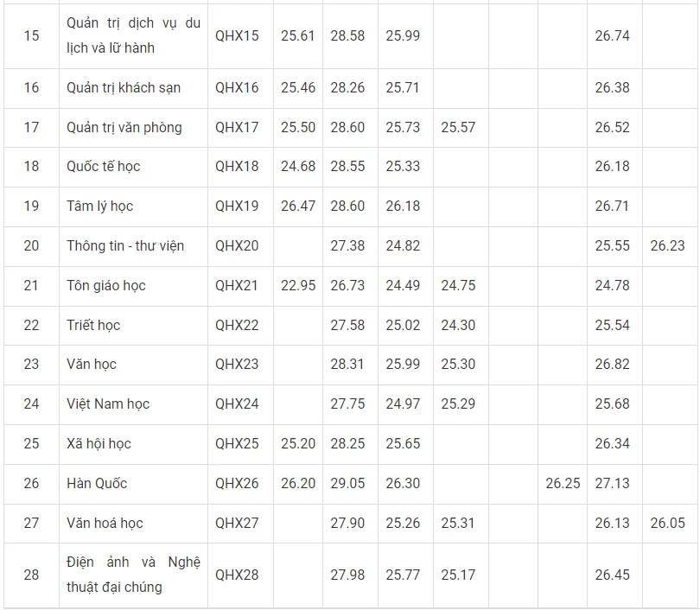Click "Điện ảnh và Nghệ thuật đại chúng" cell

(133, 575)
